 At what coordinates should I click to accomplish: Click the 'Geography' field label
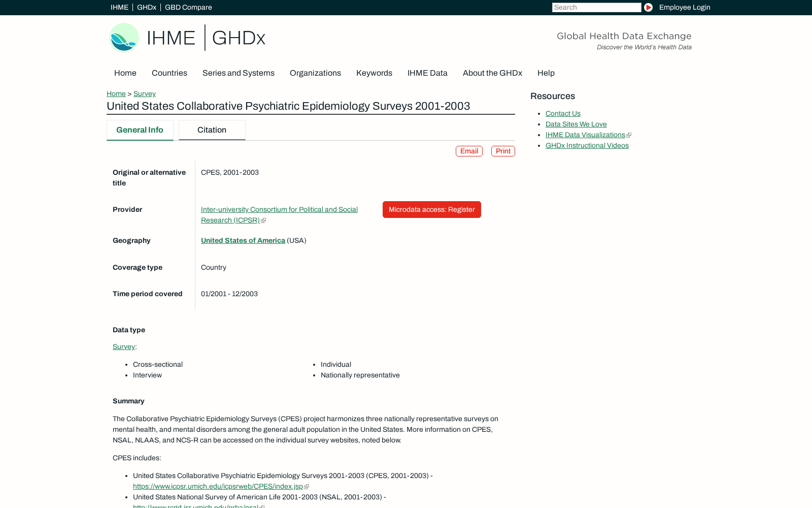(x=131, y=240)
